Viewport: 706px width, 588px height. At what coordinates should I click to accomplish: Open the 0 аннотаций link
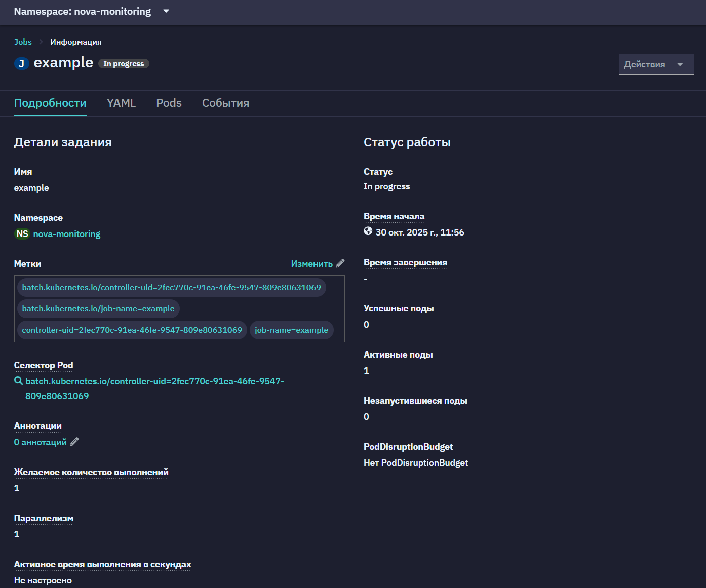click(x=41, y=442)
